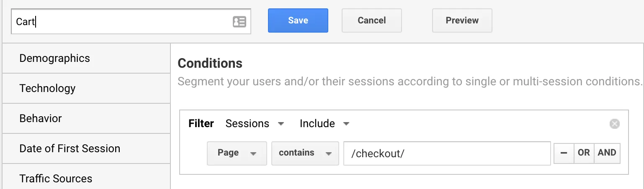Save the Cart segment
The image size is (644, 189).
298,20
